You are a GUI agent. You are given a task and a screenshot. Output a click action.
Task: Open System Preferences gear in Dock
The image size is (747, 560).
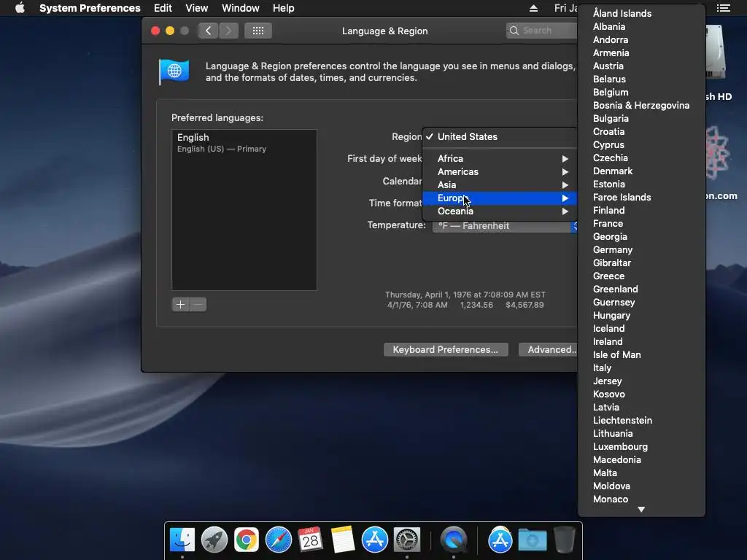[x=406, y=540]
